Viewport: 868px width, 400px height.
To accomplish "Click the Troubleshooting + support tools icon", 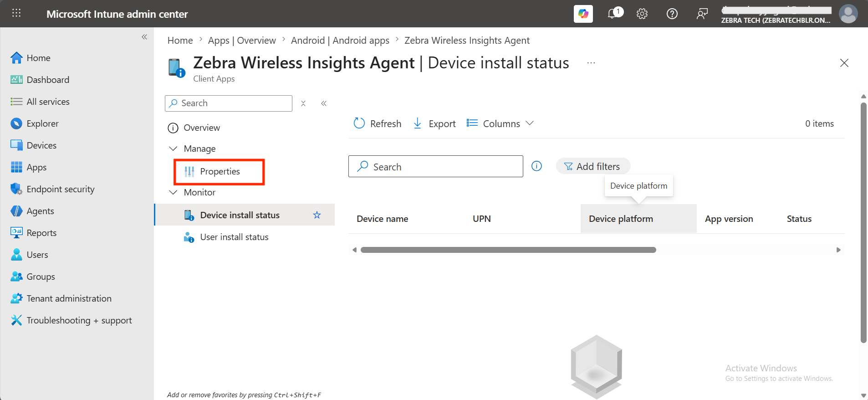I will pos(16,320).
